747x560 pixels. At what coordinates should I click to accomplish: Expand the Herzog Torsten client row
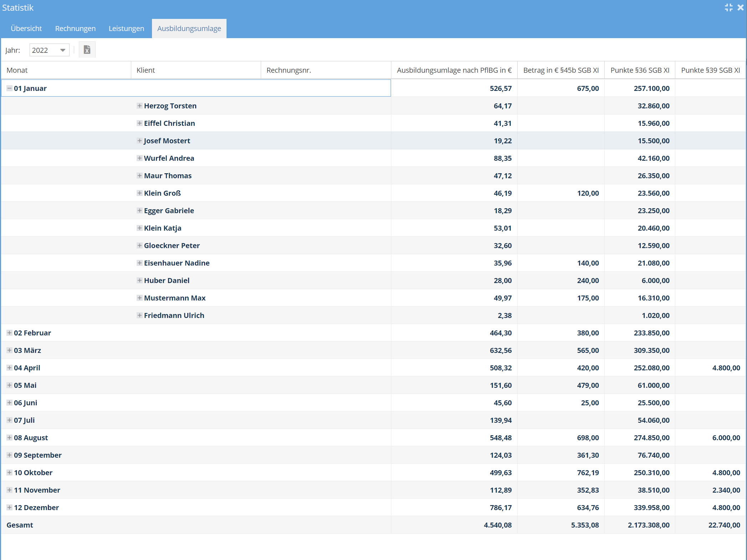pos(139,106)
